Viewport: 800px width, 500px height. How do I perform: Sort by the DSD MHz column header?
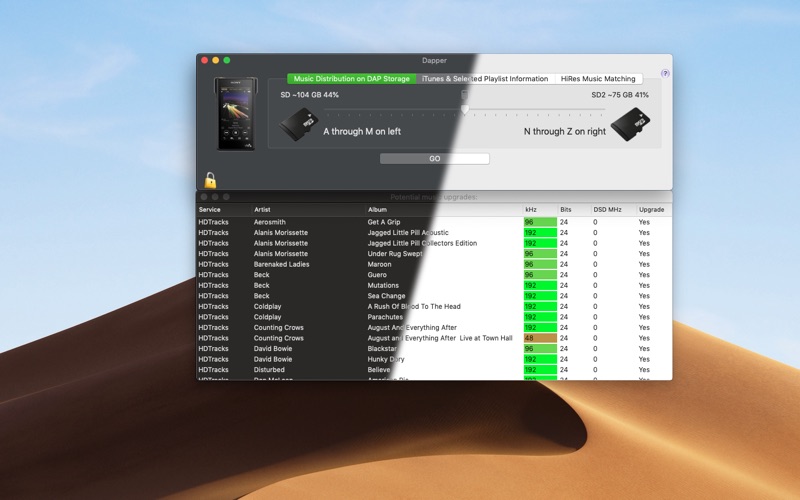tap(607, 210)
